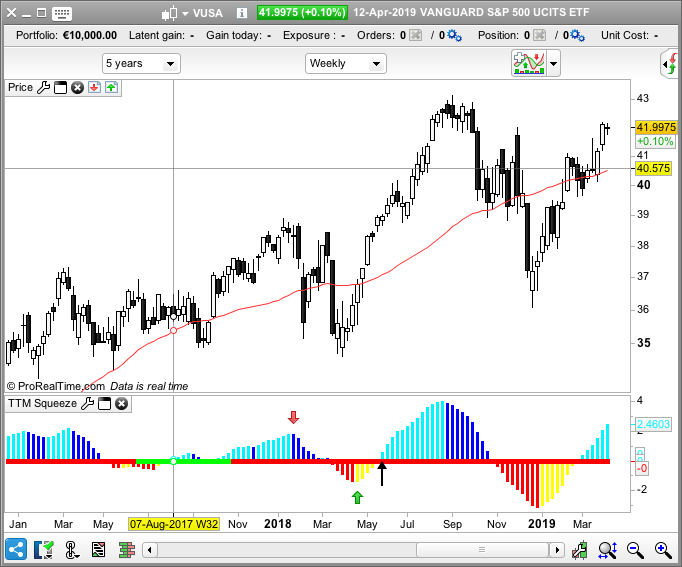The width and height of the screenshot is (682, 567).
Task: Click the VUSA ticker label
Action: [x=207, y=13]
